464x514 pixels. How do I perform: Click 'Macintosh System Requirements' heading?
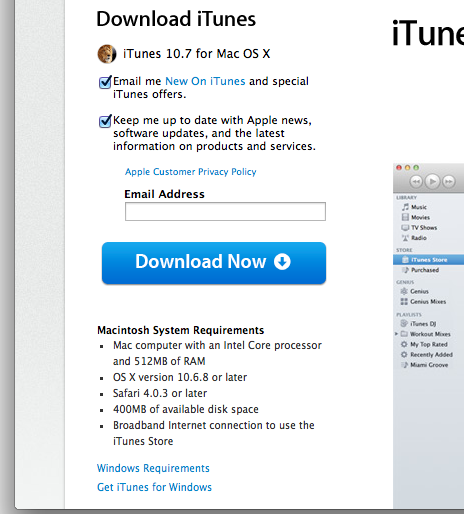tap(181, 330)
